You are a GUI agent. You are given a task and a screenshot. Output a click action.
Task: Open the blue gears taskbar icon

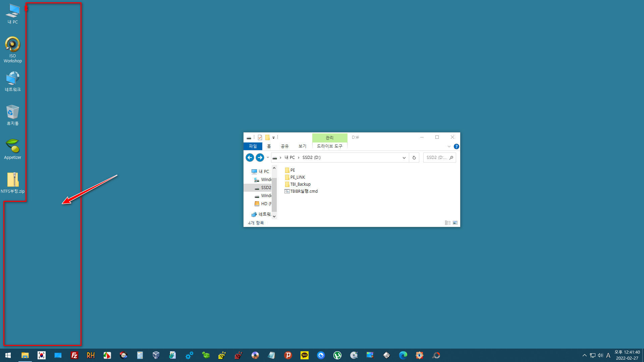[189, 355]
